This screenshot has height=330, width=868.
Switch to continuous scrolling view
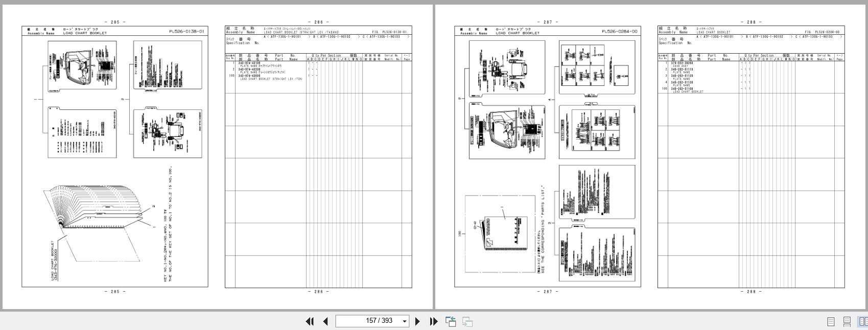pos(847,321)
